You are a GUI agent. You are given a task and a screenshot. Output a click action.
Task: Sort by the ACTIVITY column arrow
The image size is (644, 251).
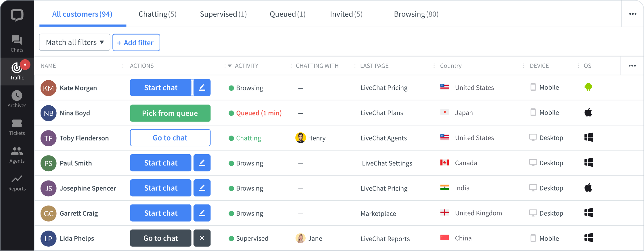(x=230, y=66)
